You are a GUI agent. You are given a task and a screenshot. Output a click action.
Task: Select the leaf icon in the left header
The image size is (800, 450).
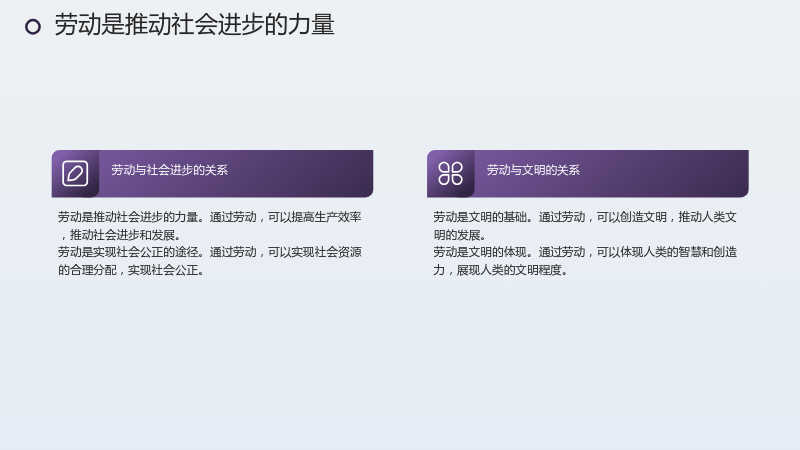[75, 173]
